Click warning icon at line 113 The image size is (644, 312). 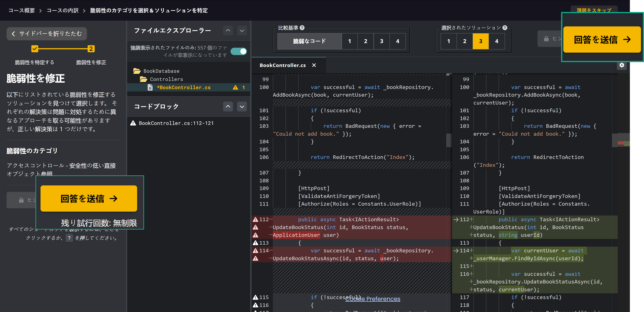pyautogui.click(x=255, y=243)
